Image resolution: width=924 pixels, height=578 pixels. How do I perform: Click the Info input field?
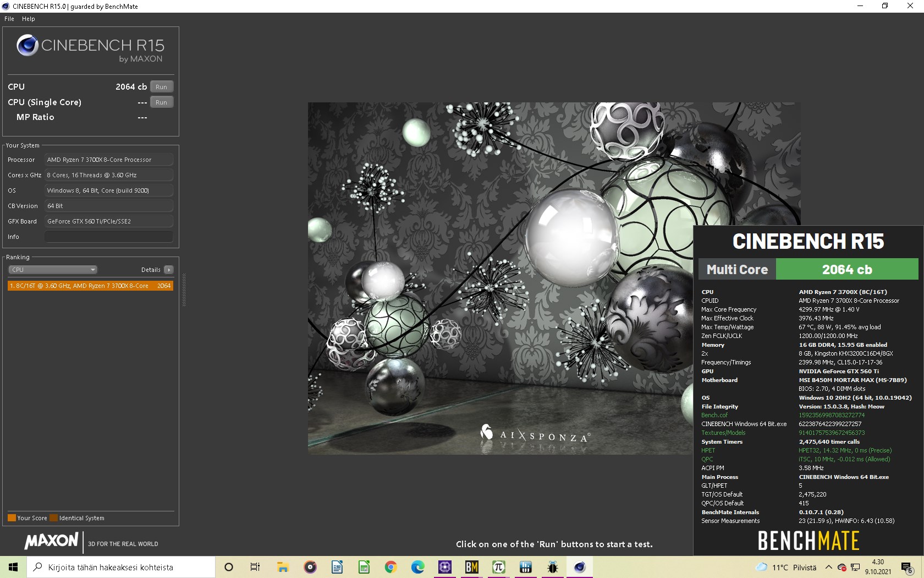point(109,237)
